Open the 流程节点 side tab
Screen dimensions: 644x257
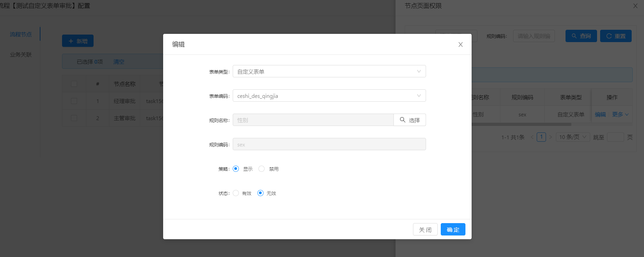21,34
